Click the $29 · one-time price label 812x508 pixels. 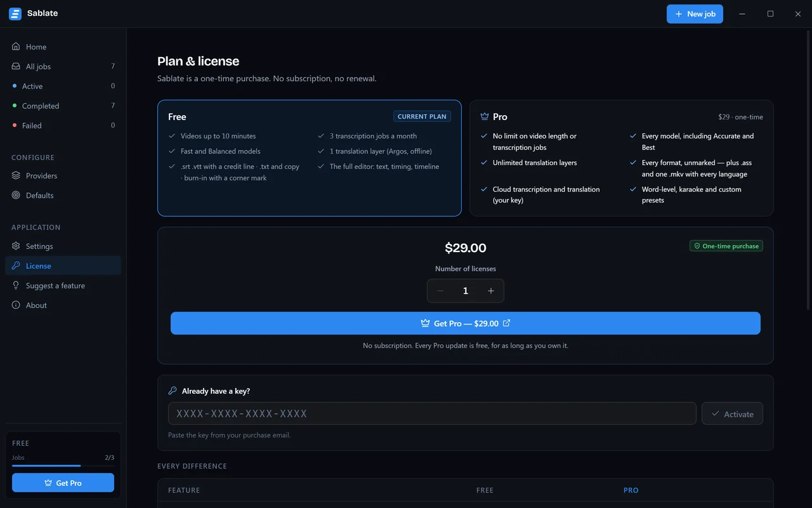[x=740, y=117]
